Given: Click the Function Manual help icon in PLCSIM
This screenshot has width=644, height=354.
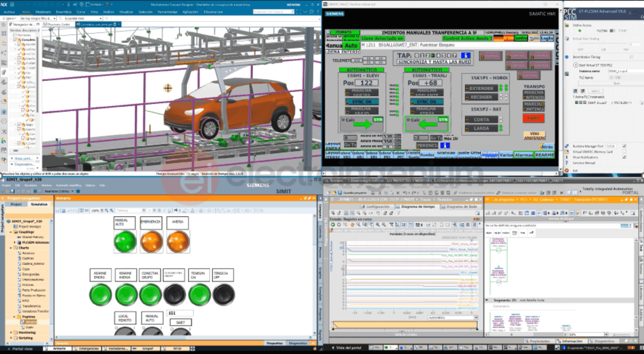Looking at the screenshot, I should click(567, 163).
